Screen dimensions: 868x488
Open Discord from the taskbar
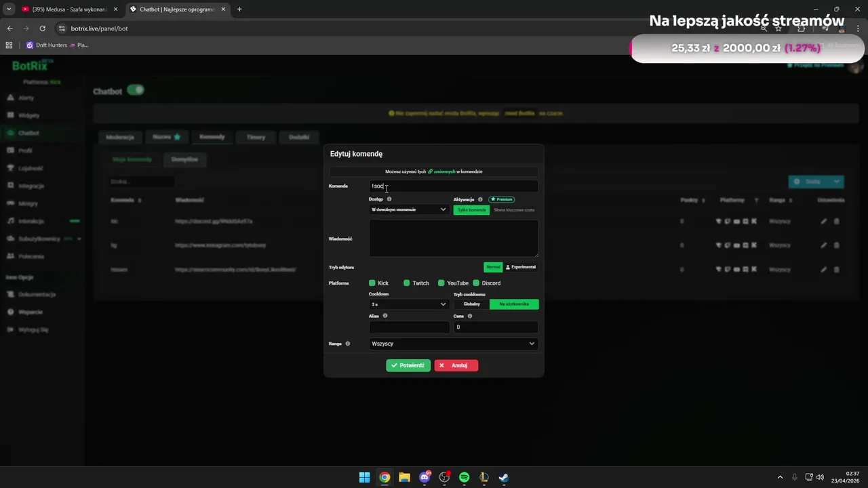425,477
